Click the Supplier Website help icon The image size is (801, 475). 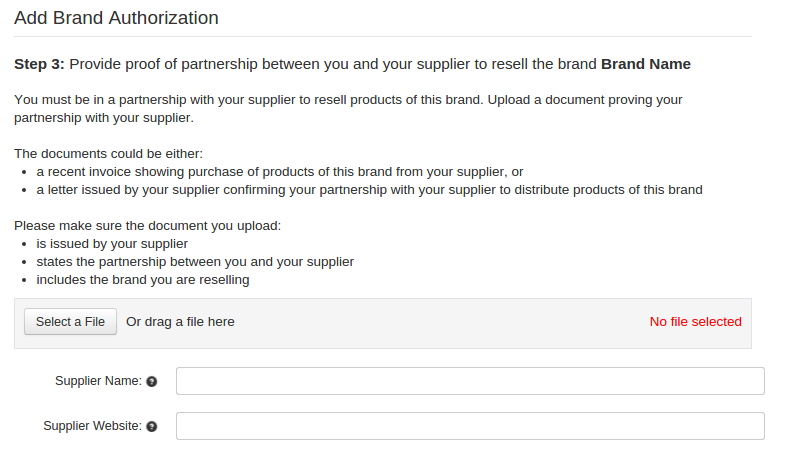(152, 426)
